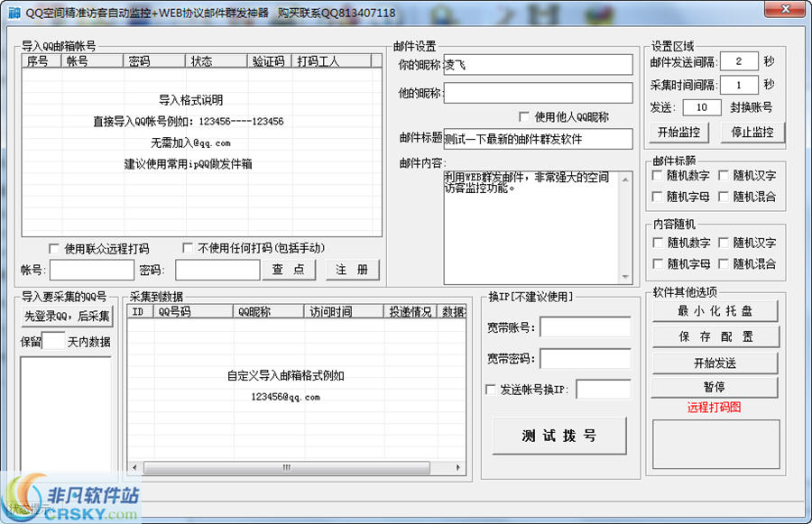812x524 pixels.
Task: Click up arrow in 邮件内容 scrollbar
Action: 625,179
